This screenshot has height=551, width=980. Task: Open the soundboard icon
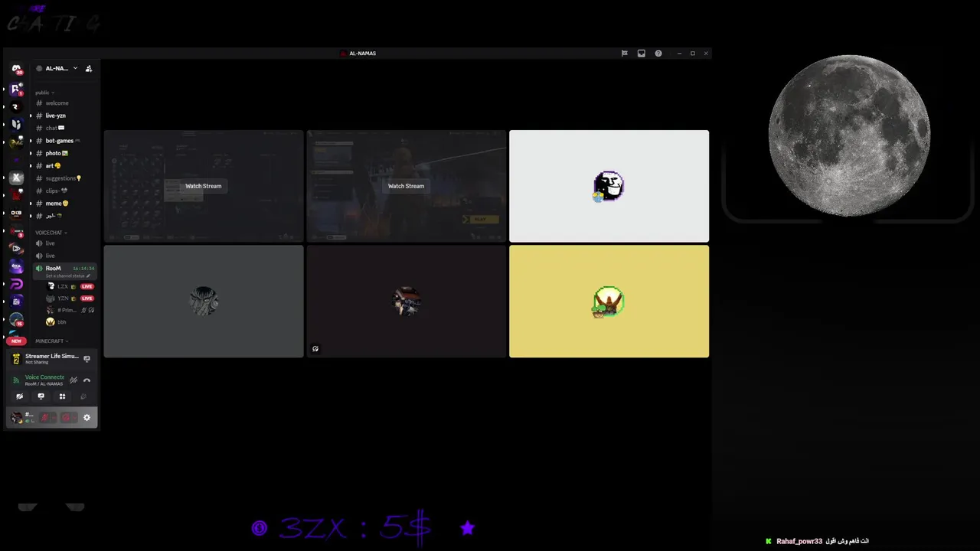(x=83, y=396)
